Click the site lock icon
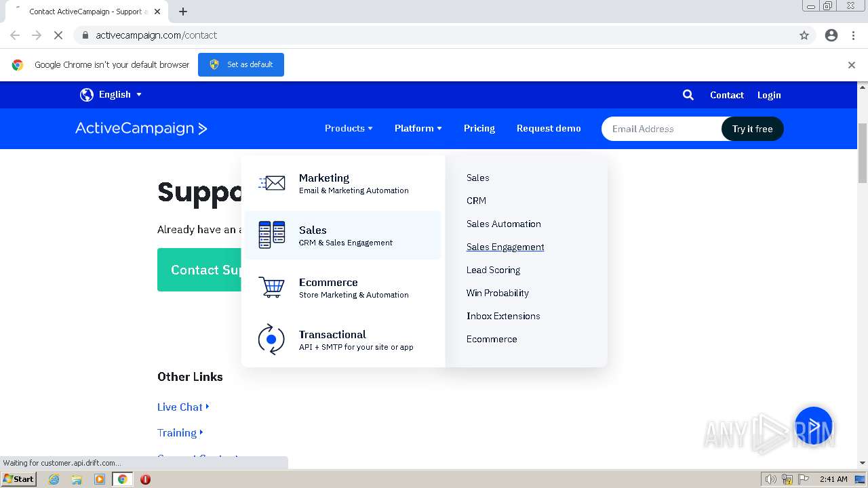Image resolution: width=868 pixels, height=488 pixels. coord(85,35)
